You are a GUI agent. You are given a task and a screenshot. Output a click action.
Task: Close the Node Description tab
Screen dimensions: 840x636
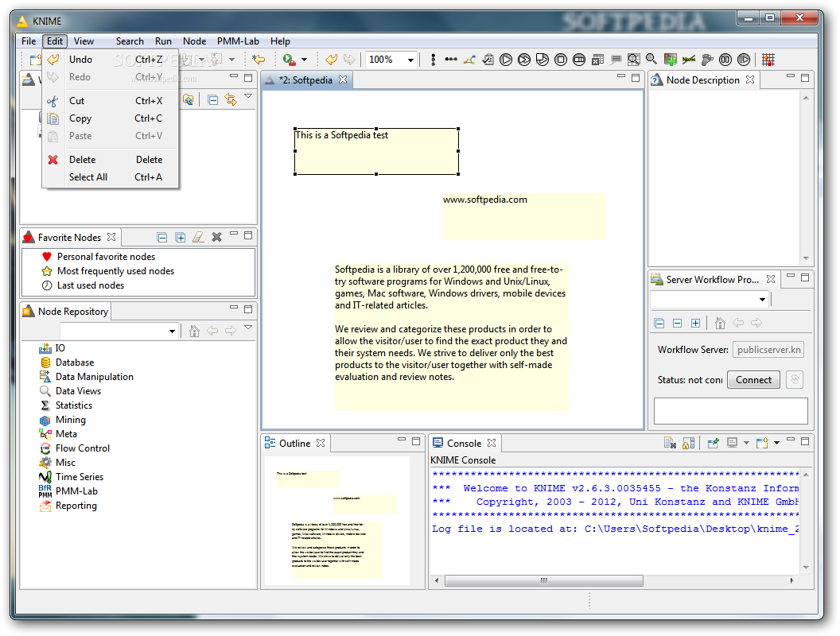tap(750, 79)
